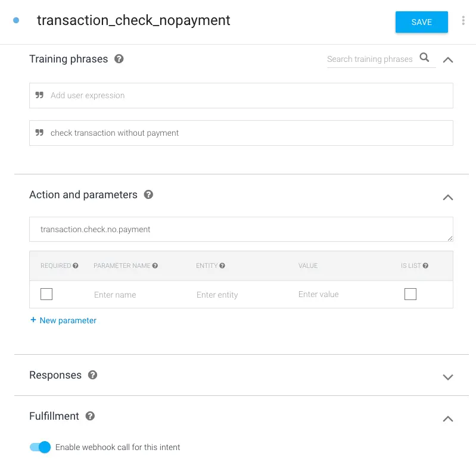Open the three-dot more options menu
This screenshot has height=459, width=476.
tap(463, 20)
